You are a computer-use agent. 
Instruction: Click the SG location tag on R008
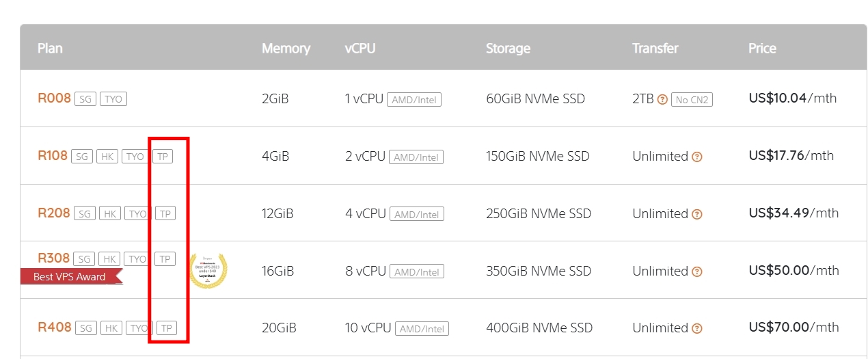(x=85, y=99)
